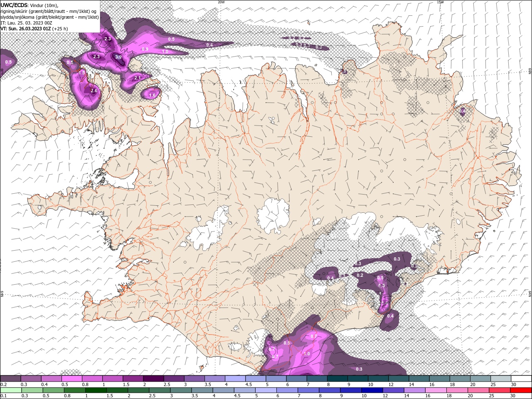Click the title text 'UWC/ECDS: Vindur (10m)'
Screen dimensions: 532x399
click(x=30, y=5)
